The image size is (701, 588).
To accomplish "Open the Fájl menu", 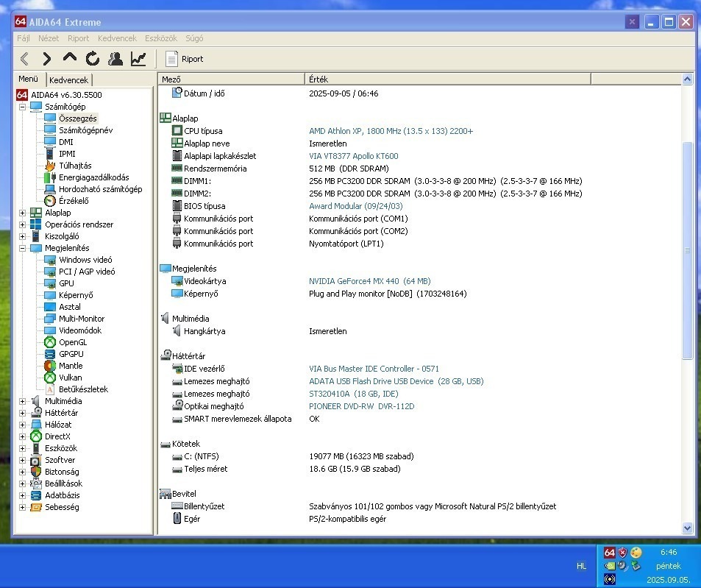I will 23,38.
